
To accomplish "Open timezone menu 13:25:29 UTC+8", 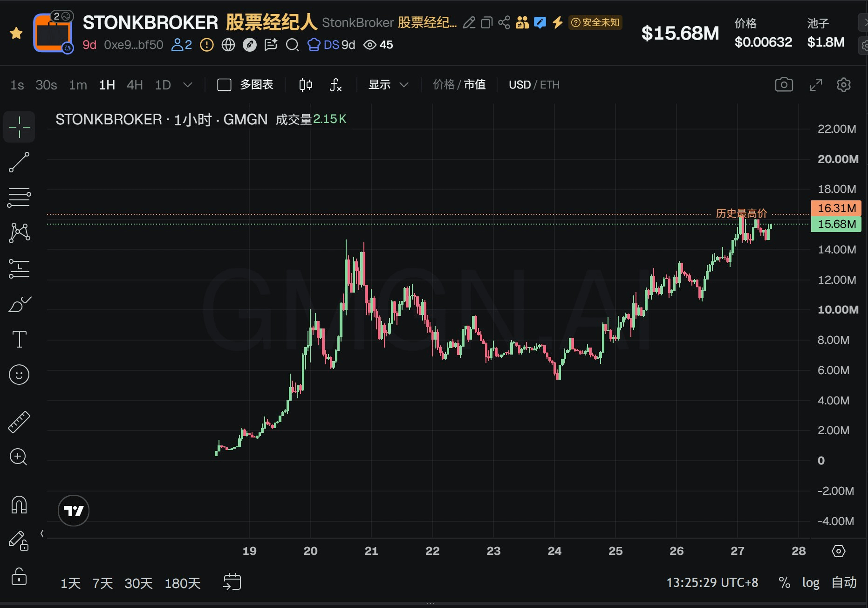I will [712, 582].
